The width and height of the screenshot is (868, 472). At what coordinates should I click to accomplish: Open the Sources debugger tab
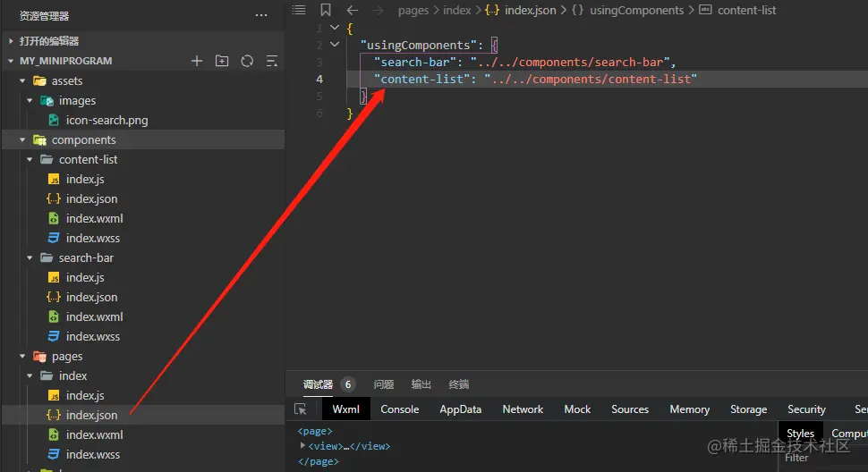(630, 409)
